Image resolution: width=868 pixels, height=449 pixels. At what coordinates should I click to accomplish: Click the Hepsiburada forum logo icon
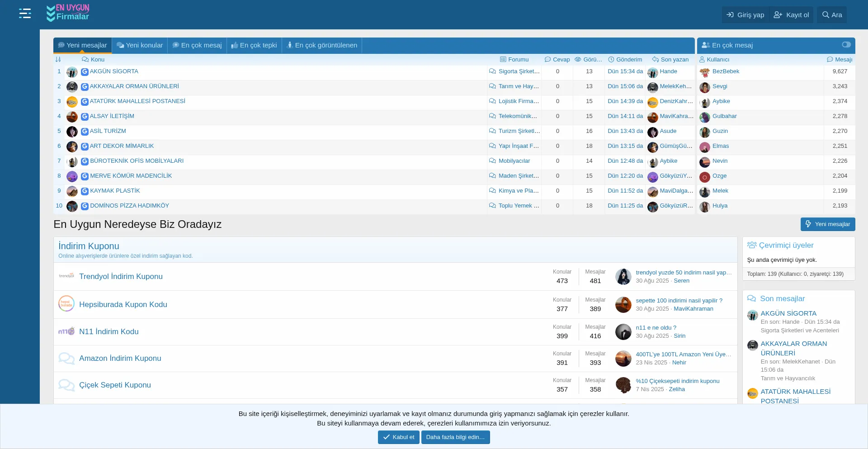(66, 304)
